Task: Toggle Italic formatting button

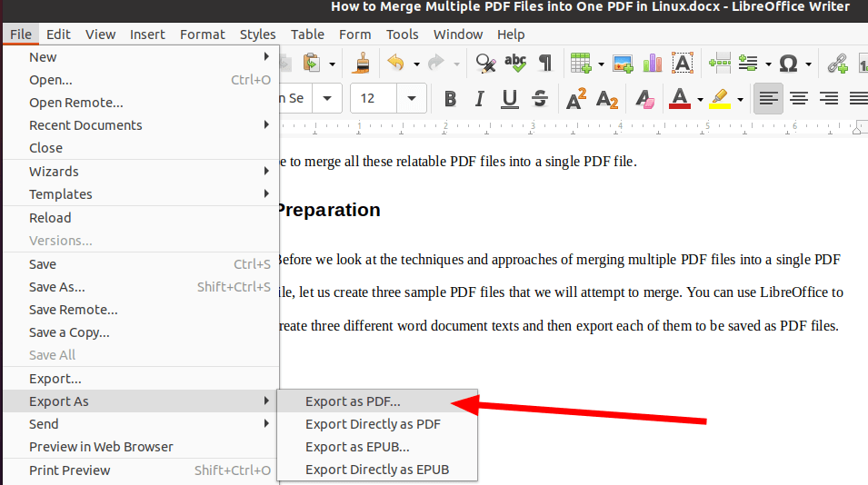Action: coord(479,99)
